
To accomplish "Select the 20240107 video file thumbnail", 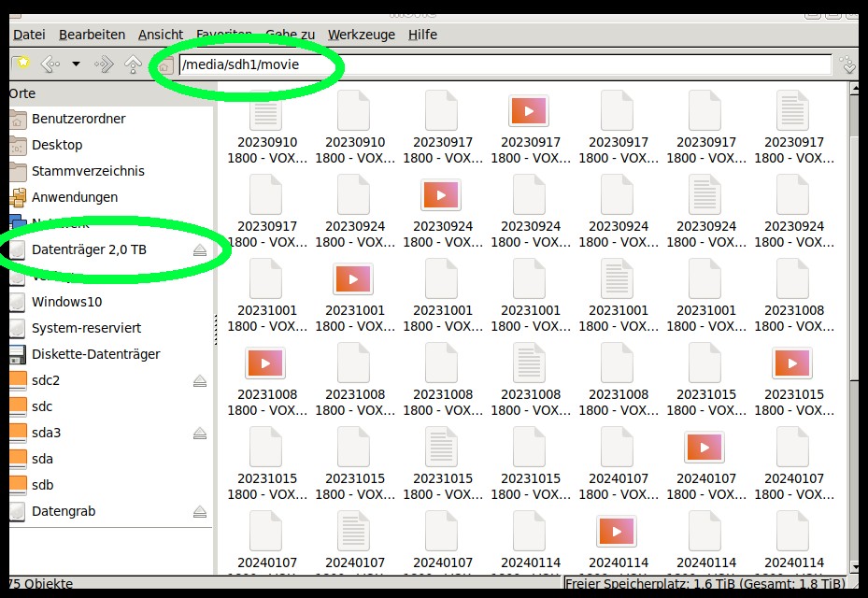I will tap(704, 448).
